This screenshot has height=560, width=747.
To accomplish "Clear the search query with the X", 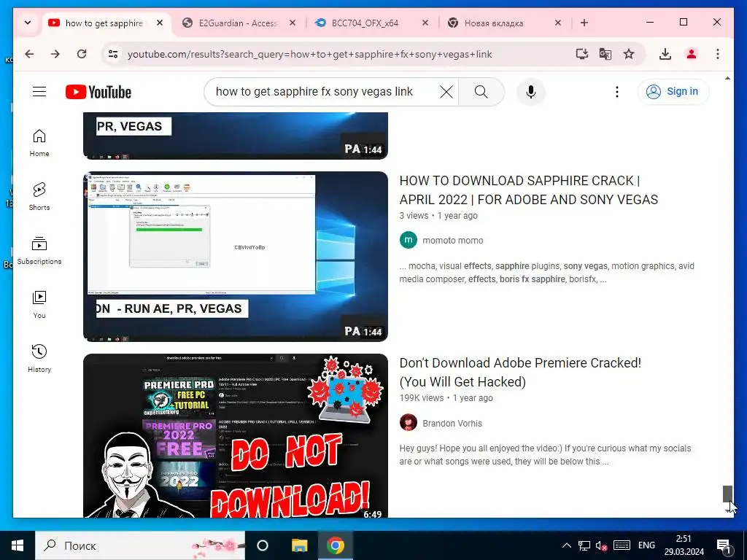I will pyautogui.click(x=446, y=91).
